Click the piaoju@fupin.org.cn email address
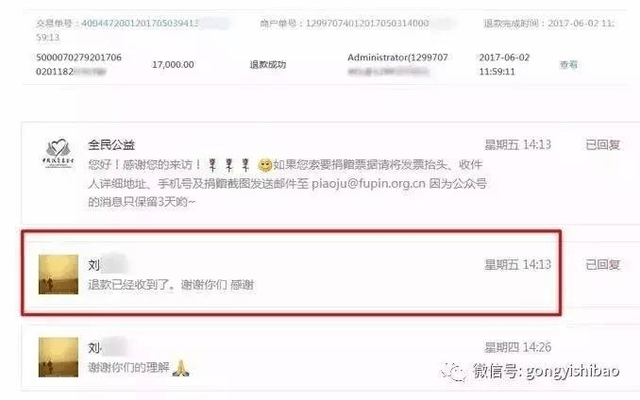Image resolution: width=640 pixels, height=400 pixels. (369, 184)
